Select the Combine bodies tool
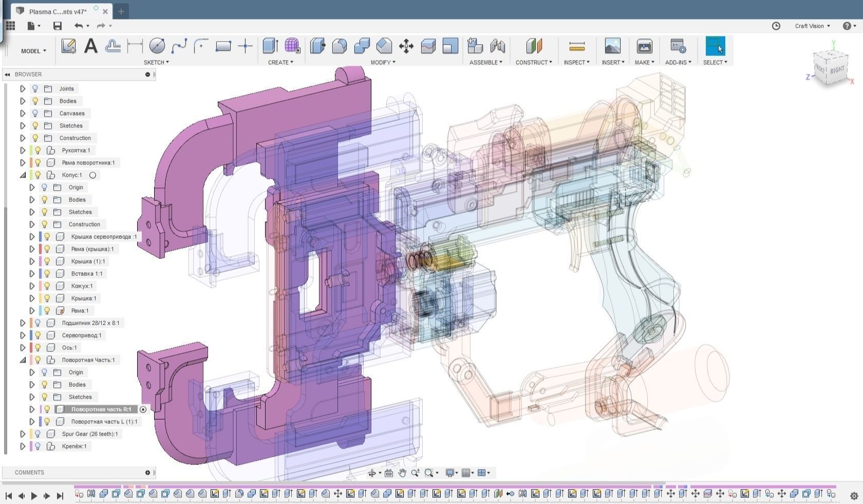Image resolution: width=863 pixels, height=504 pixels. [362, 46]
